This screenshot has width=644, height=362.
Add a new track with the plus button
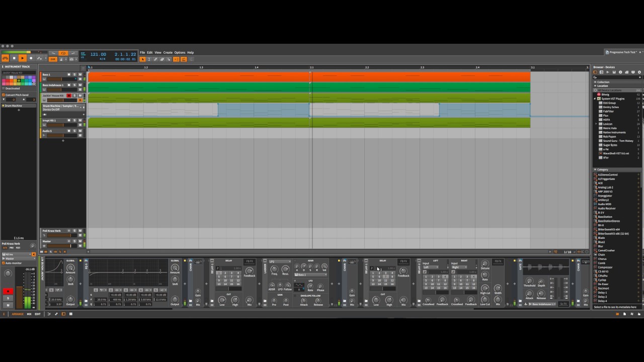[63, 141]
